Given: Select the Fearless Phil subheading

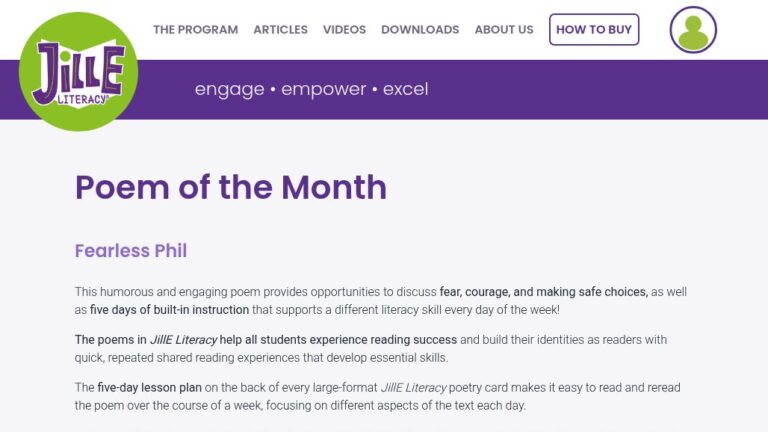Looking at the screenshot, I should [x=131, y=251].
